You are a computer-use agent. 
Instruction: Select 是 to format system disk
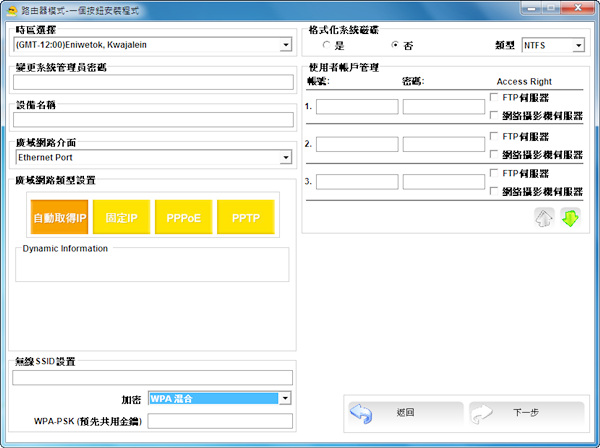click(x=326, y=46)
